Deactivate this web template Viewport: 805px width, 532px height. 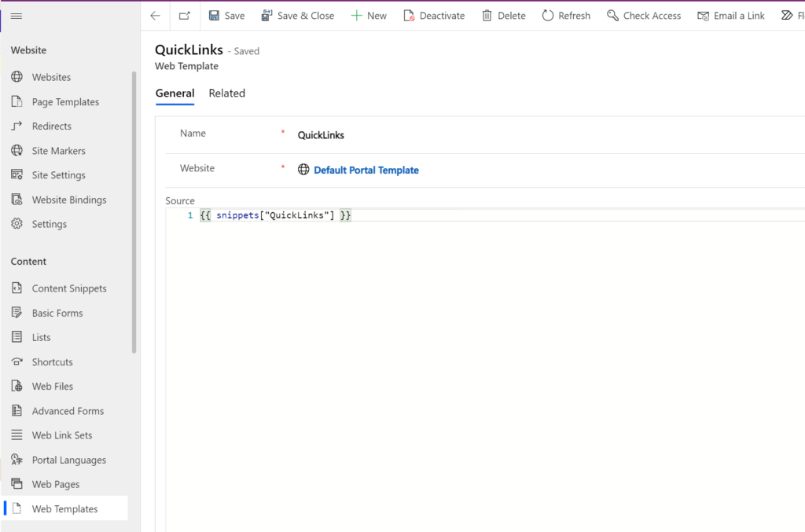point(434,16)
